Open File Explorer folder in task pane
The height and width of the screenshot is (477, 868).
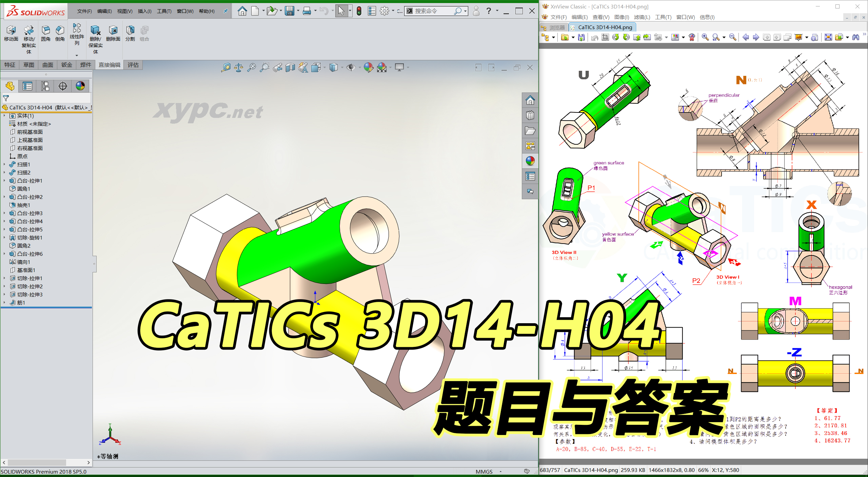(x=530, y=131)
